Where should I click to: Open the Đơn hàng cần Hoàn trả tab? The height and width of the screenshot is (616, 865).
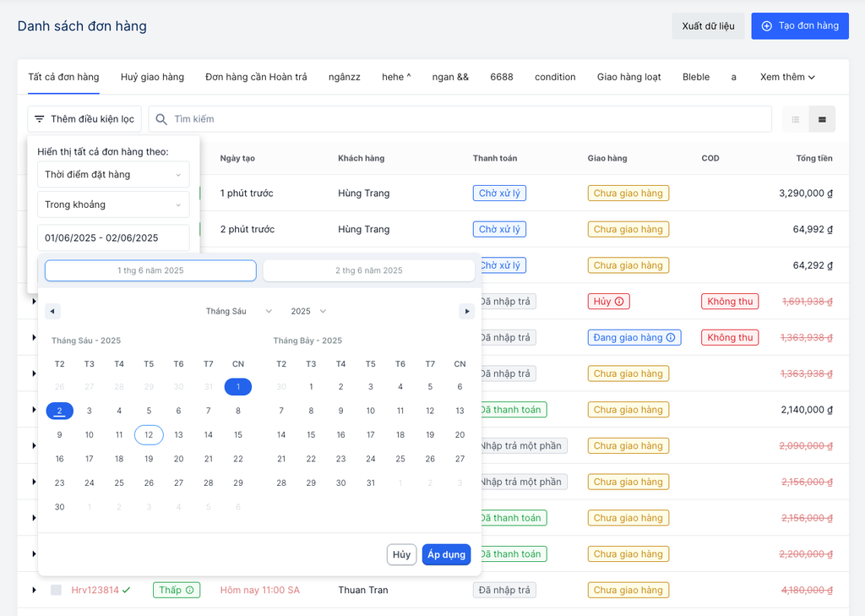256,77
